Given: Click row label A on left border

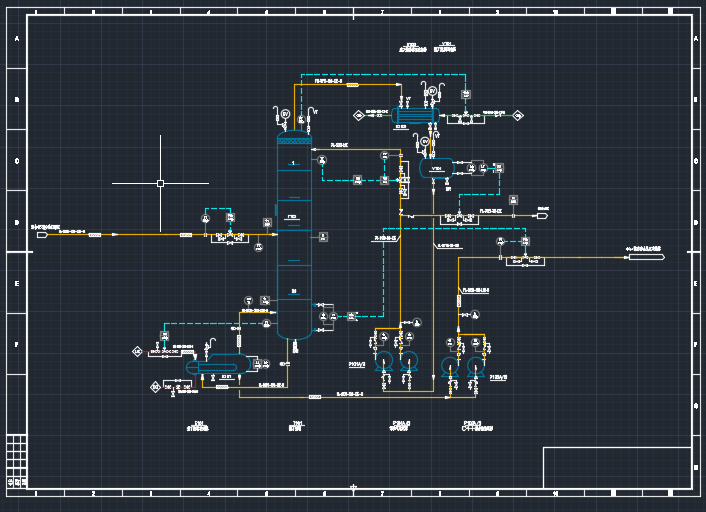Looking at the screenshot, I should 16,39.
